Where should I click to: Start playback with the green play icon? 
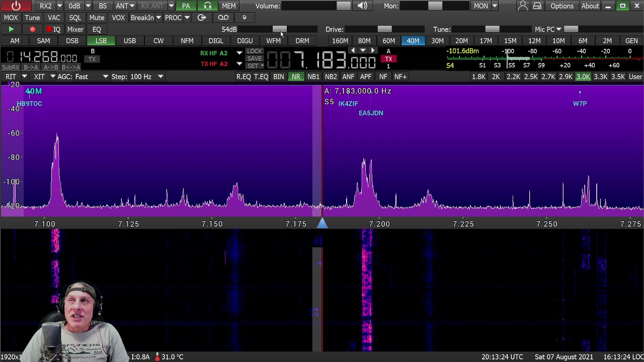[11, 29]
